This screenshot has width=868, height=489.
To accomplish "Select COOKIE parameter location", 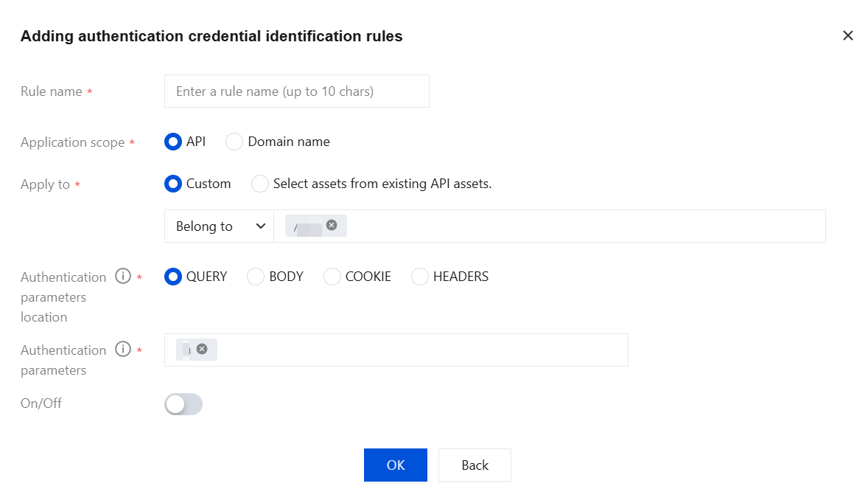I will 332,277.
